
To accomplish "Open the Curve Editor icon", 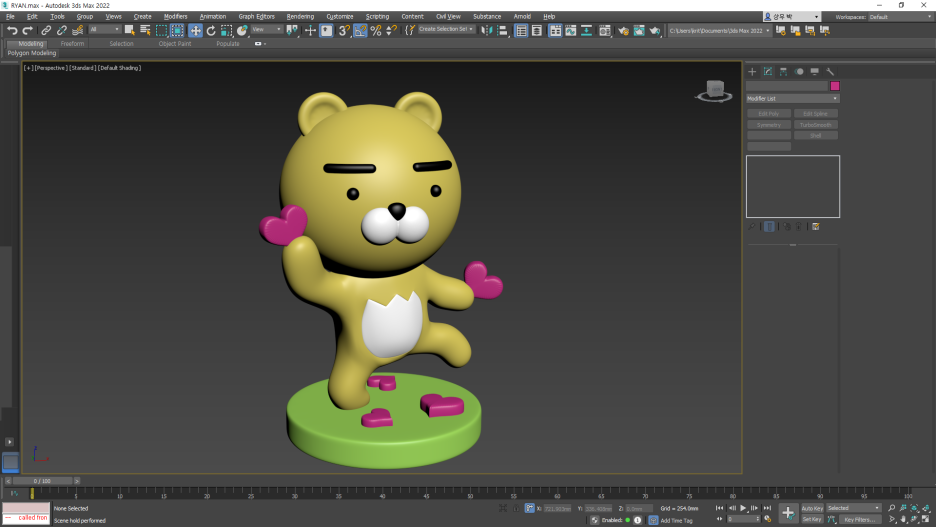I will [571, 30].
